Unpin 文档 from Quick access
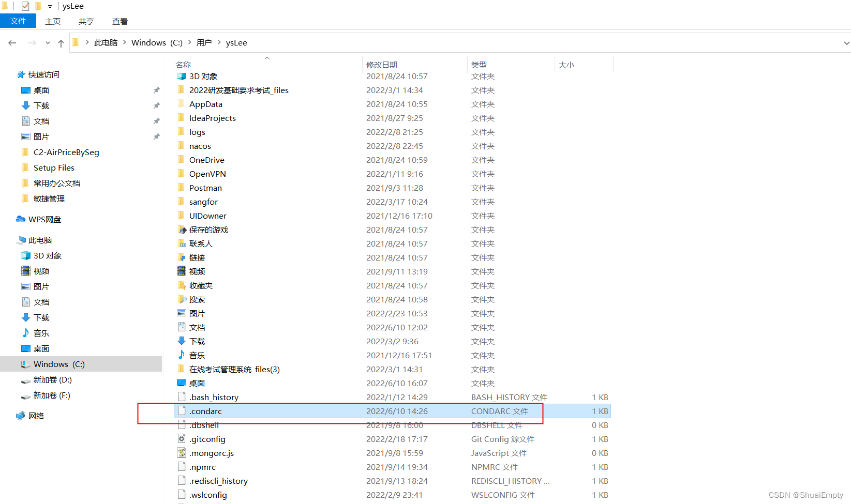Image resolution: width=851 pixels, height=504 pixels. [156, 121]
